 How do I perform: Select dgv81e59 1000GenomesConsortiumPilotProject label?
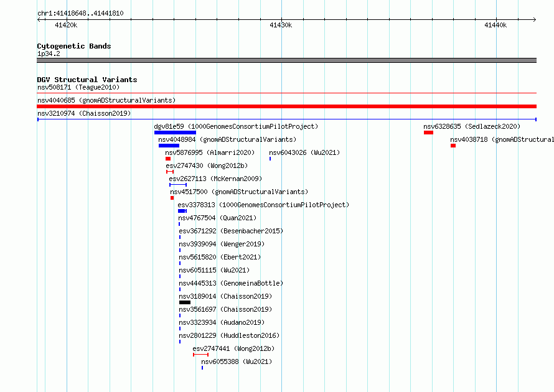236,126
